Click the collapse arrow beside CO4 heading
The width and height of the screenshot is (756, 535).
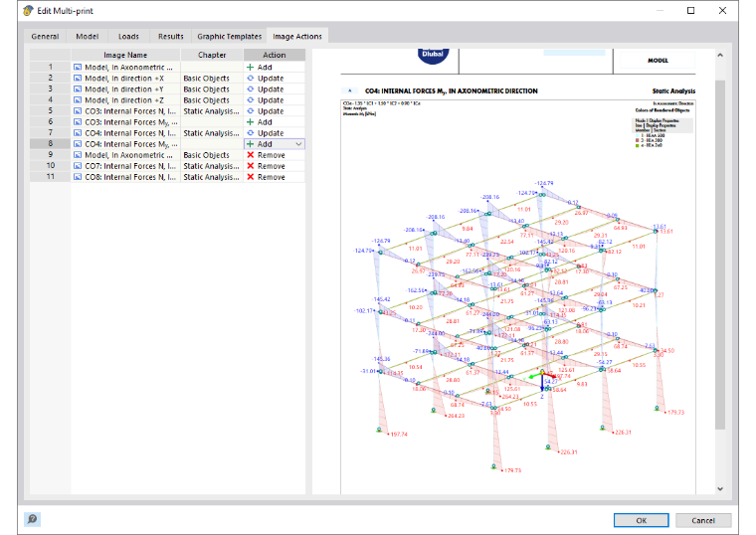pyautogui.click(x=350, y=90)
